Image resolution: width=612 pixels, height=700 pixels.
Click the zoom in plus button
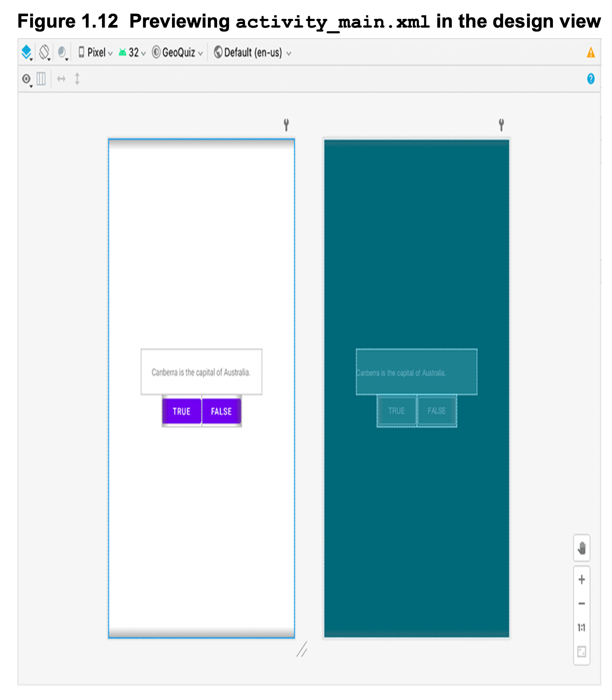[x=582, y=580]
